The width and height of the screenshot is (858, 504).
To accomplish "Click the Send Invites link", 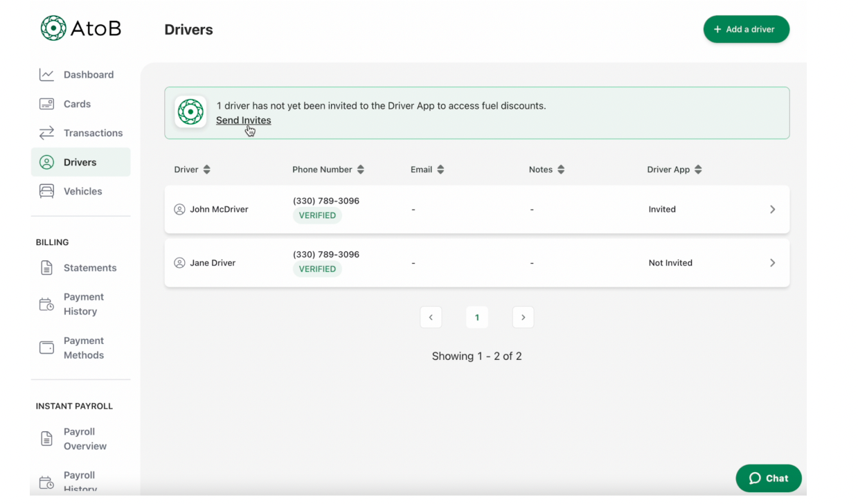I will (x=243, y=120).
